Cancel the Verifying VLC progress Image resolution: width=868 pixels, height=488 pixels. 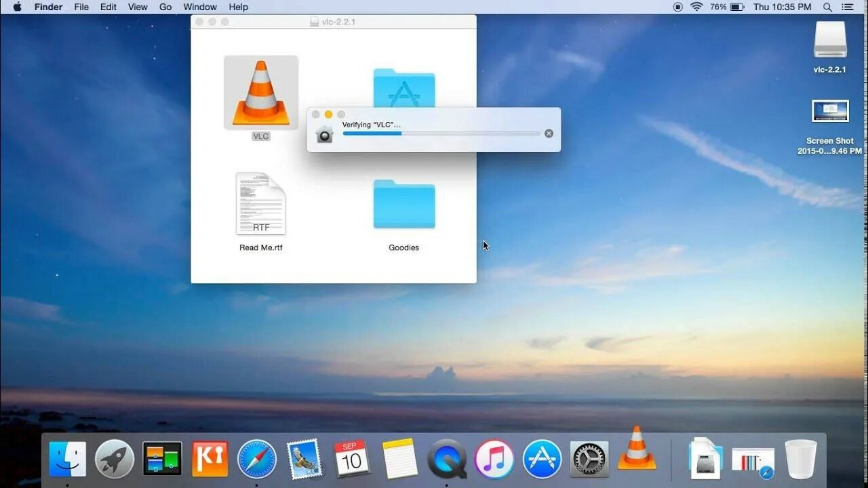click(x=549, y=134)
